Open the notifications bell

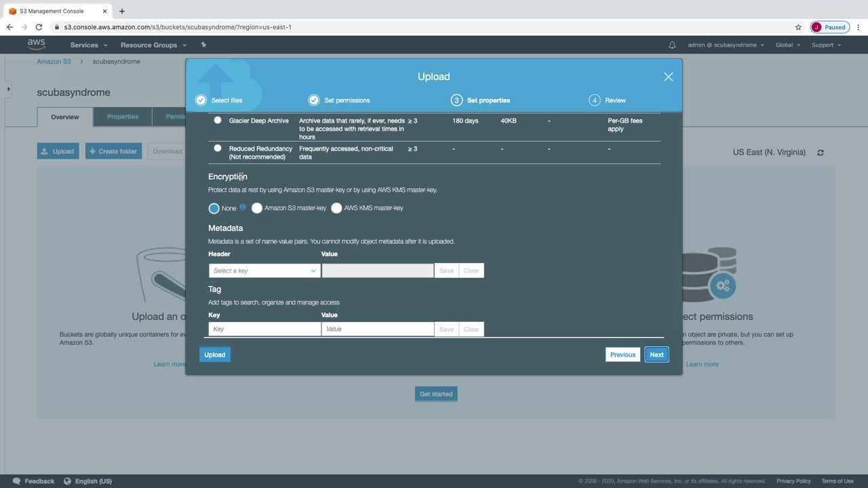coord(672,45)
